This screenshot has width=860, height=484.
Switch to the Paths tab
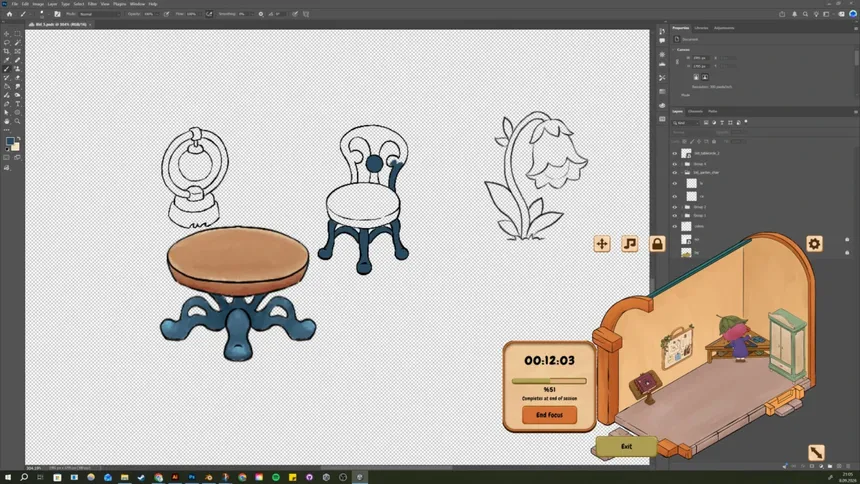coord(712,111)
